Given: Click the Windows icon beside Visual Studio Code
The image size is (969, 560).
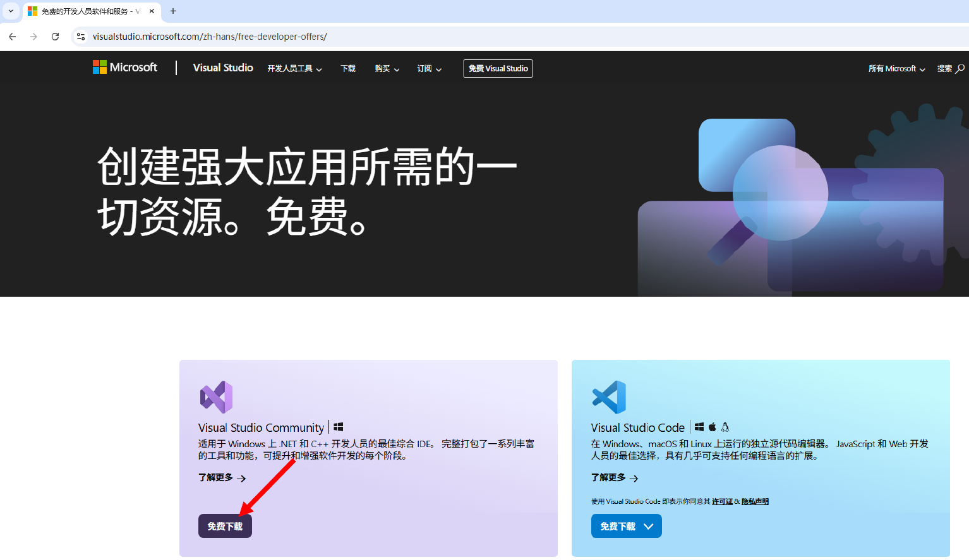Looking at the screenshot, I should point(699,427).
